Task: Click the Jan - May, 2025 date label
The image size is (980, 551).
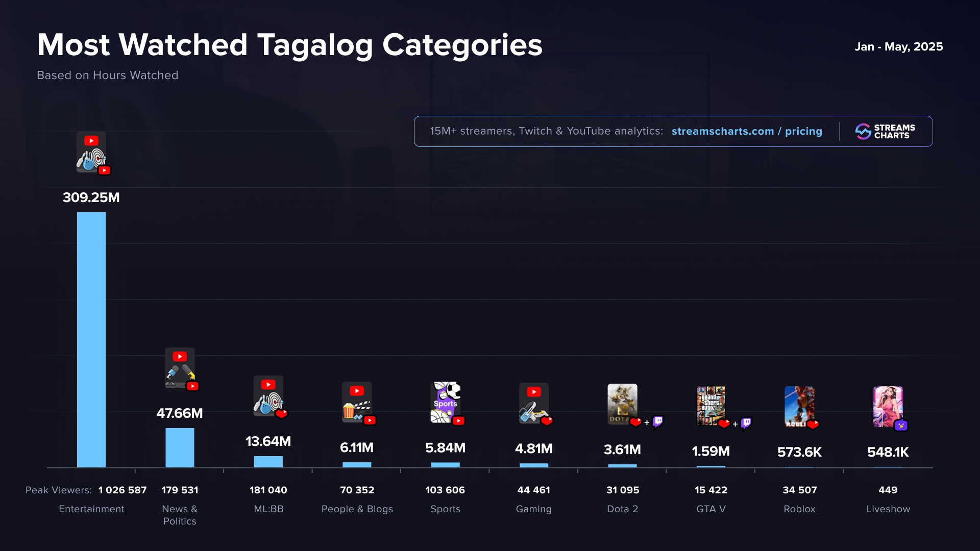Action: point(898,47)
